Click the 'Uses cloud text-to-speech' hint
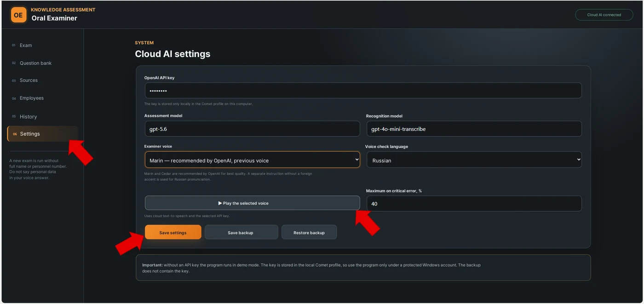This screenshot has height=304, width=644. point(187,216)
